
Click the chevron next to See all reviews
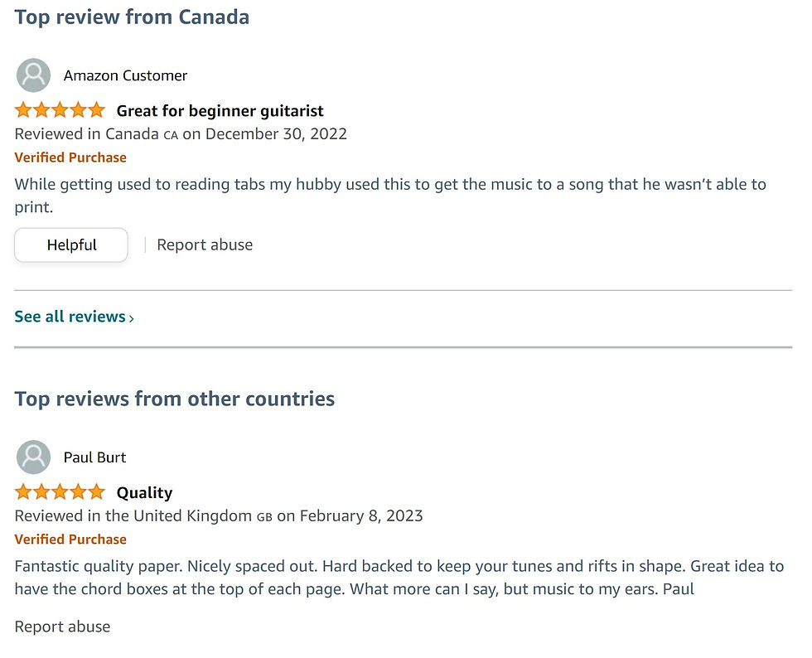pos(132,318)
